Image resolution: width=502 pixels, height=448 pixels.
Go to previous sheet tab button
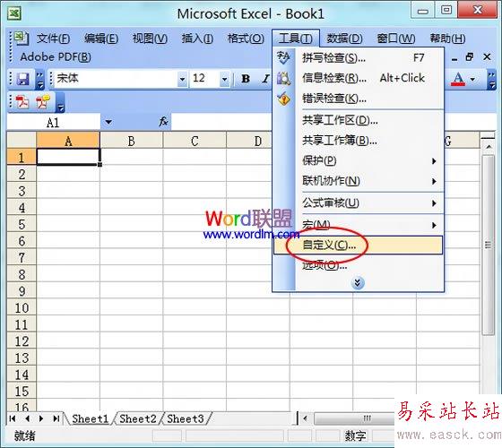(x=27, y=418)
